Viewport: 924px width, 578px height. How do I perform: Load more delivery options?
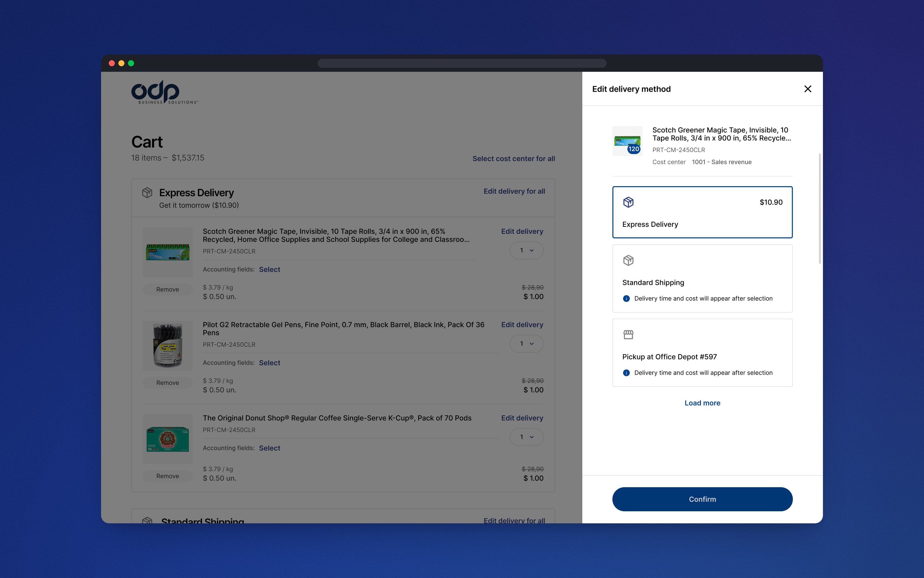[702, 403]
